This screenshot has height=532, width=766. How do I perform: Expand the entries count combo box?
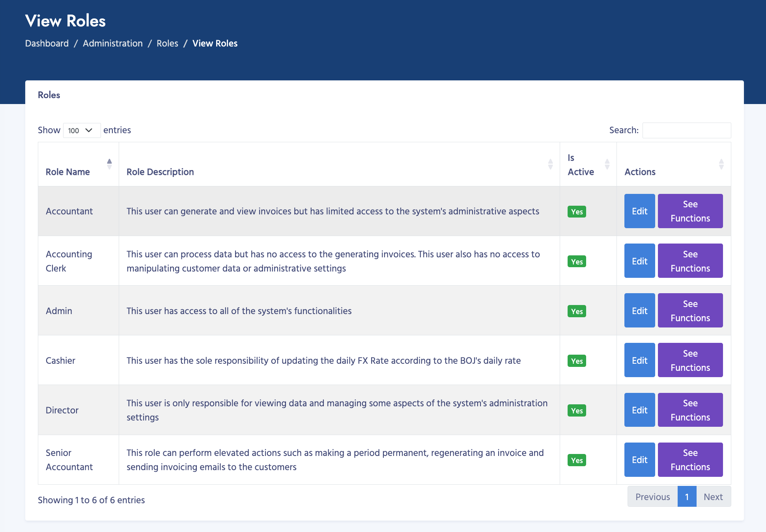point(82,130)
